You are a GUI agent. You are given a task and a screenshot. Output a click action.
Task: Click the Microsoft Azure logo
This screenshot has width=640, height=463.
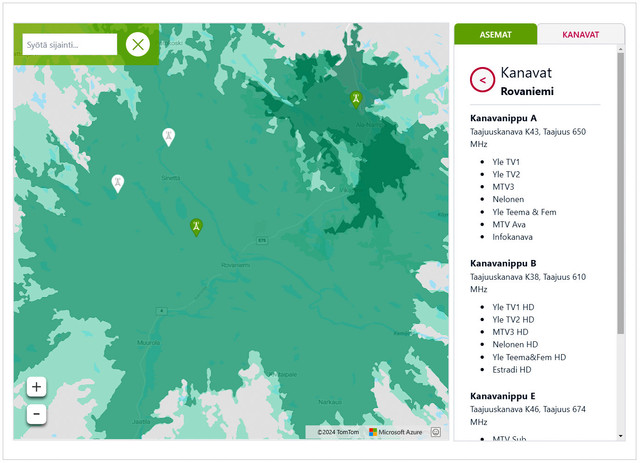click(x=396, y=432)
